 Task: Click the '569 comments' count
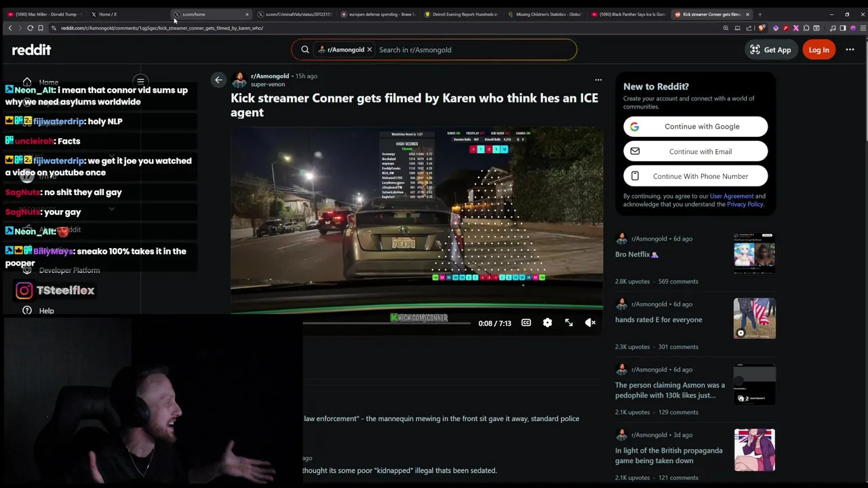pos(678,281)
